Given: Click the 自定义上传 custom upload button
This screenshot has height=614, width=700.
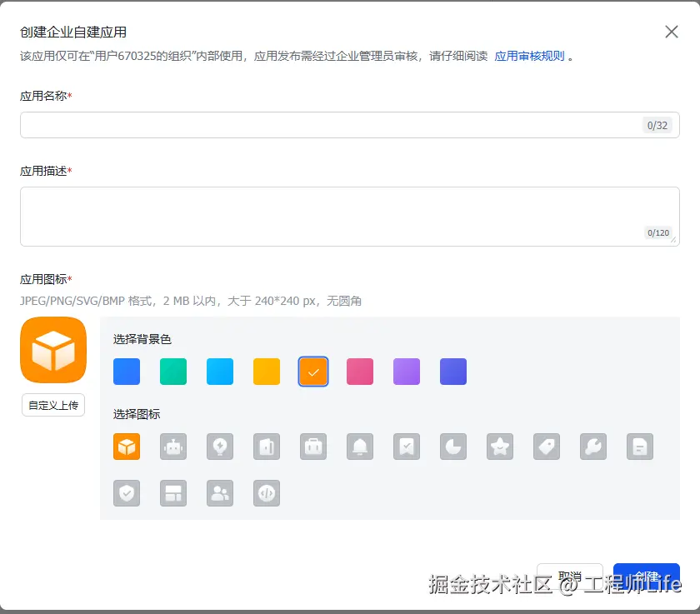Looking at the screenshot, I should 53,405.
